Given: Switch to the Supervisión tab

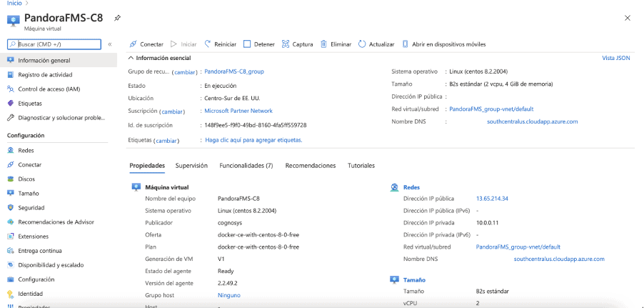Looking at the screenshot, I should pyautogui.click(x=191, y=165).
